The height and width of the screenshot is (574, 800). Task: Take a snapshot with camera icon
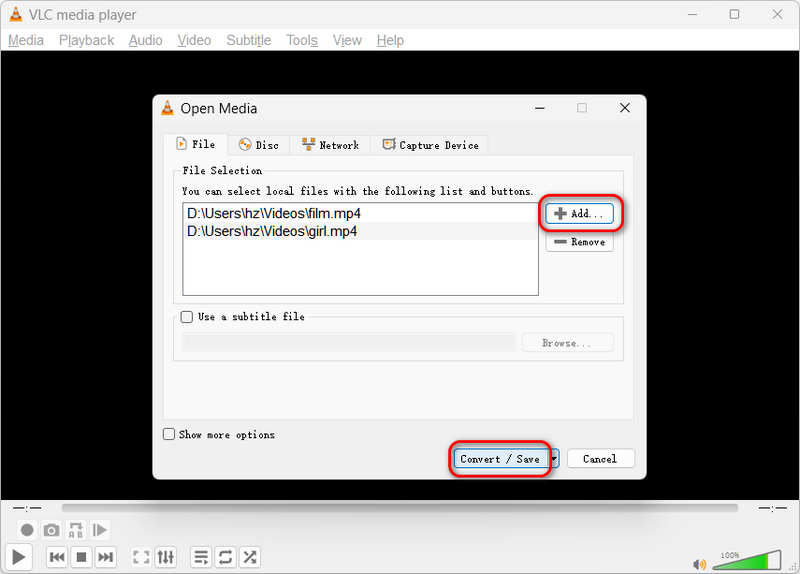(x=51, y=530)
